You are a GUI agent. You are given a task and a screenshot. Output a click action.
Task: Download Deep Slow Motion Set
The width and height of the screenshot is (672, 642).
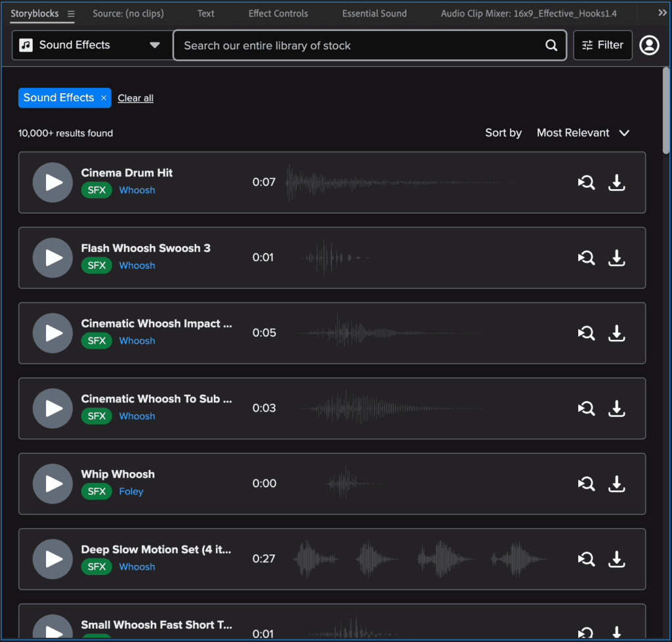pos(617,559)
